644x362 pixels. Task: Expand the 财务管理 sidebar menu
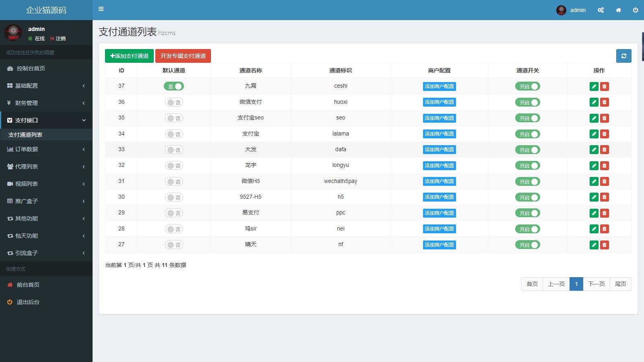coord(46,103)
